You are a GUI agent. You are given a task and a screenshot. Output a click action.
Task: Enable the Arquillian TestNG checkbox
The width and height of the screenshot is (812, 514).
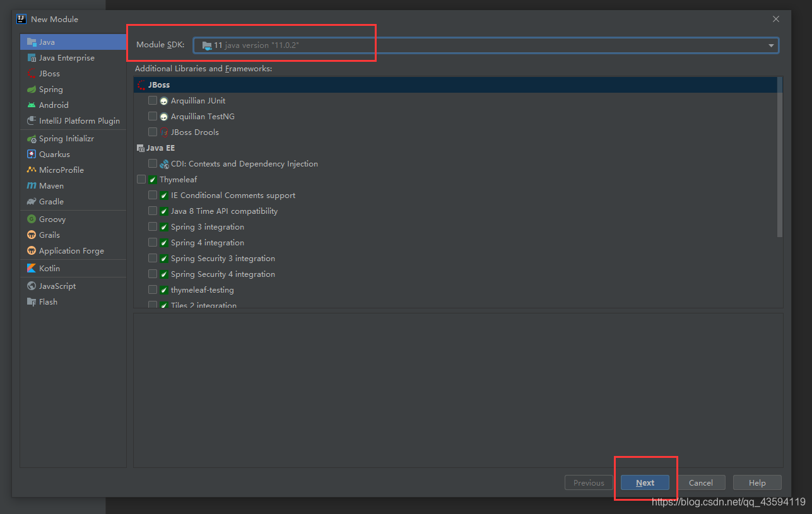coord(153,117)
